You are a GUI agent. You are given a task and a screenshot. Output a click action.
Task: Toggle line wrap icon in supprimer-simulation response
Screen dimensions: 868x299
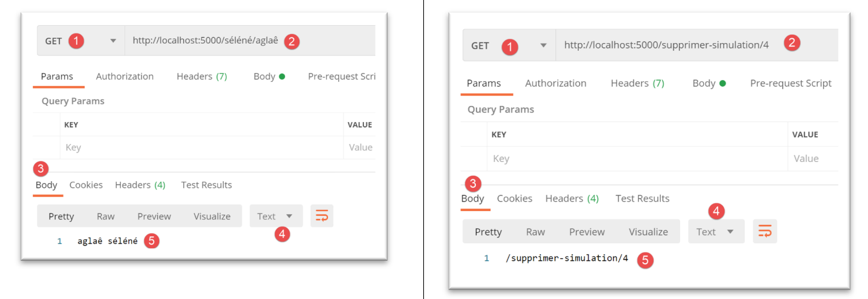point(764,231)
